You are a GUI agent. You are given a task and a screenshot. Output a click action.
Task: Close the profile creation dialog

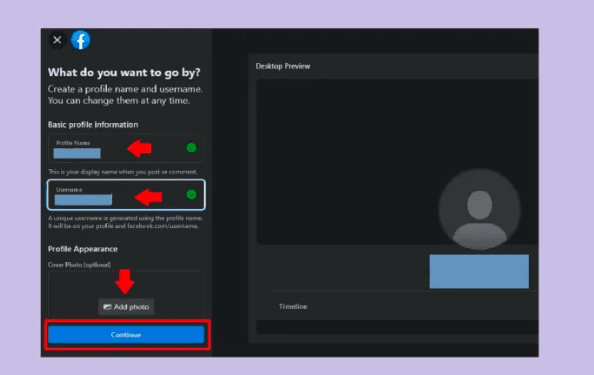pos(57,40)
